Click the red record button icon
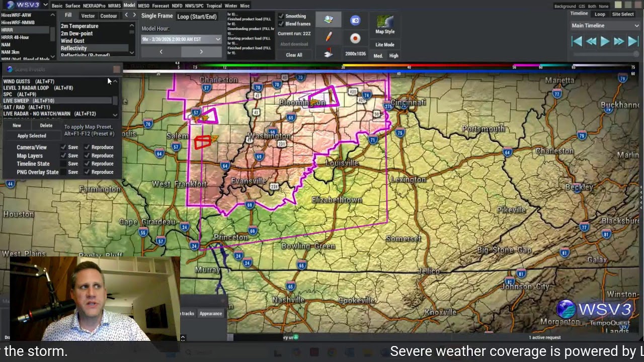 point(355,38)
